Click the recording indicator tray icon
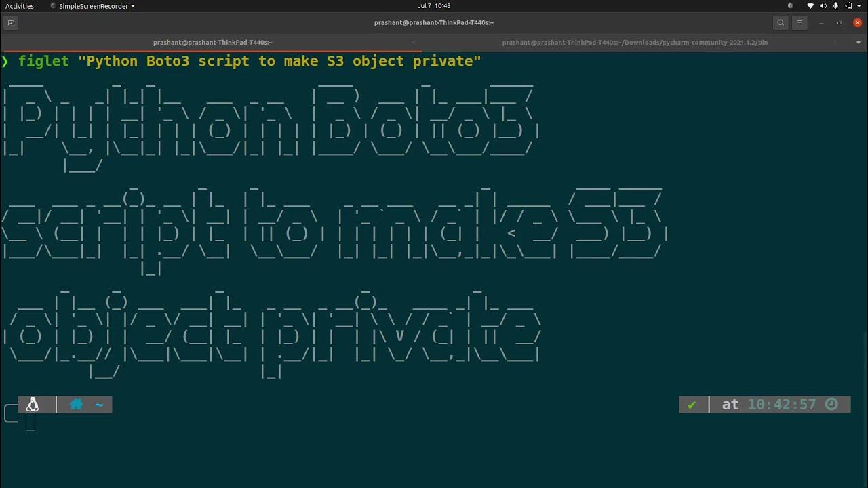This screenshot has width=868, height=488. coord(790,6)
